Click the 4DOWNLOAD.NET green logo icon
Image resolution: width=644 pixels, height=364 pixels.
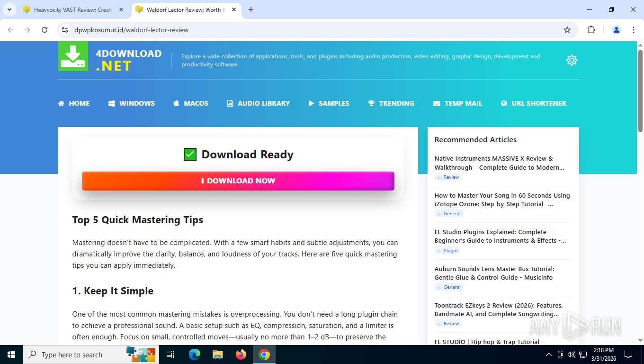click(73, 56)
